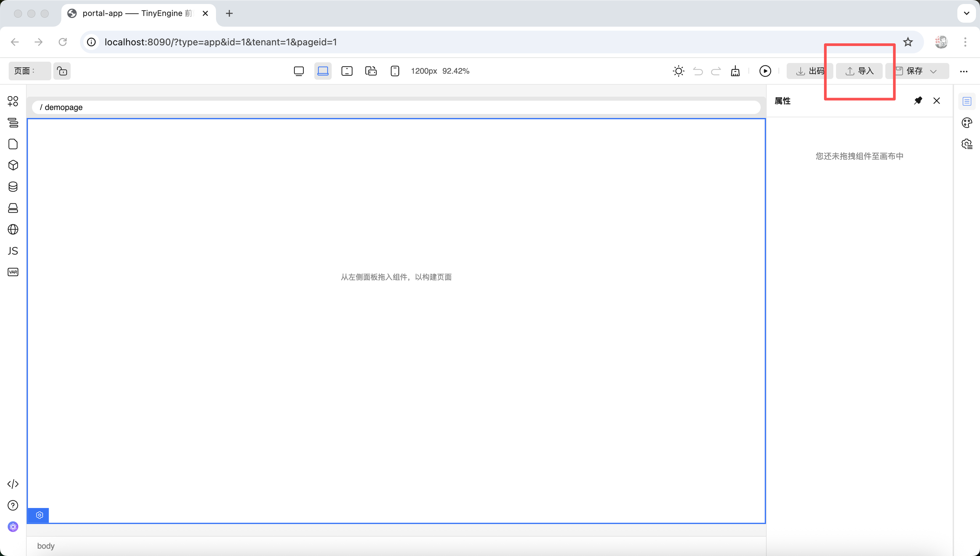Open the data source database icon
This screenshot has width=980, height=556.
click(13, 187)
